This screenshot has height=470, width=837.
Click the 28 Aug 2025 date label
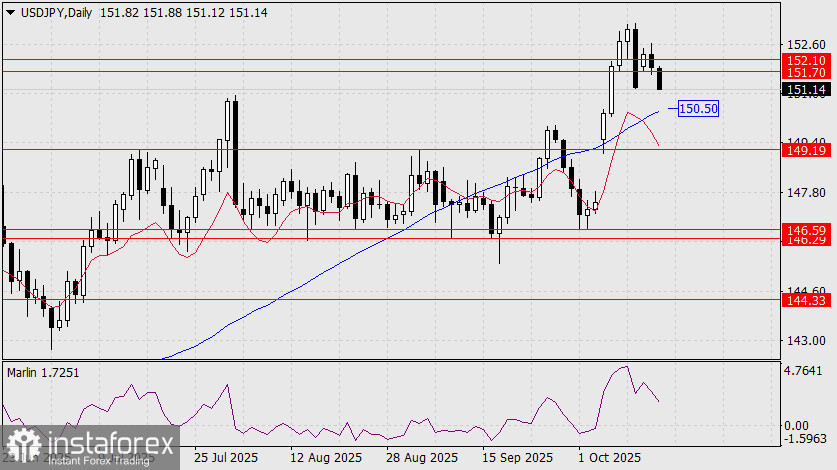[x=422, y=458]
